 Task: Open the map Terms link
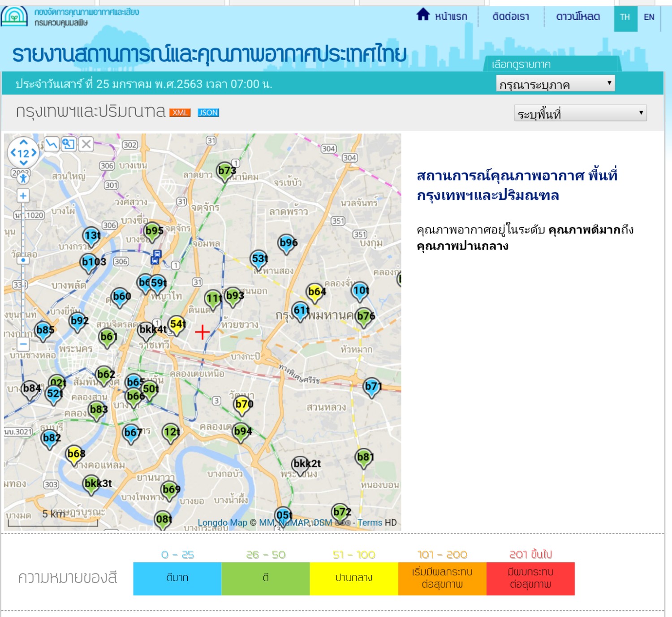(x=370, y=522)
